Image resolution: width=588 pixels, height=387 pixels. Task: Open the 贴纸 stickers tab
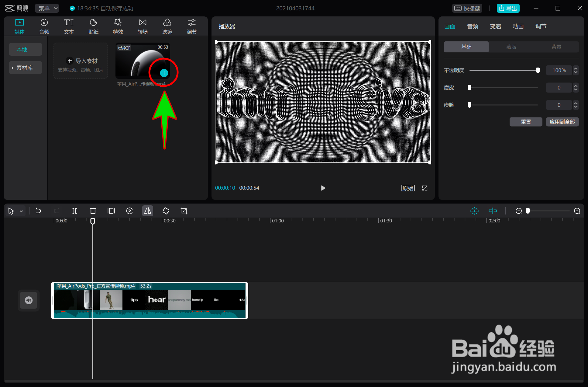[93, 26]
